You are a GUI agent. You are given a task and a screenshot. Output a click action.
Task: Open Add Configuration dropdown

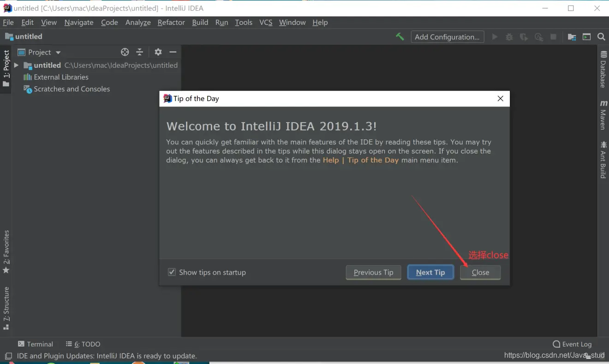tap(448, 37)
